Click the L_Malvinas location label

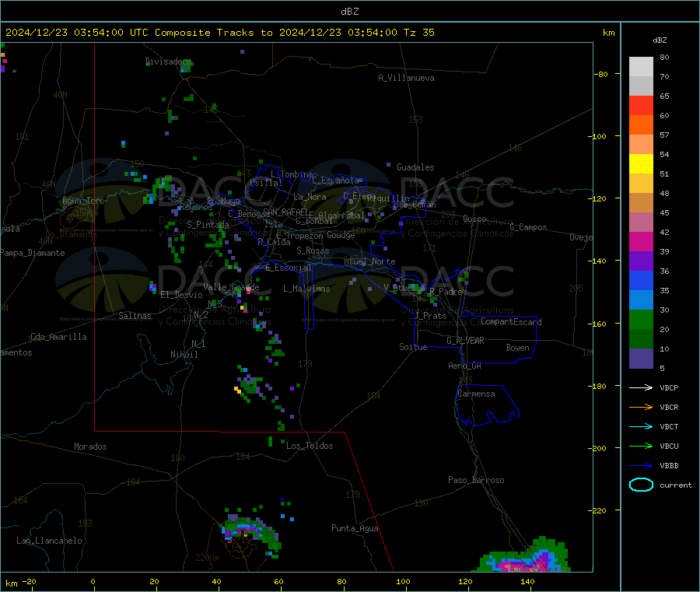point(306,289)
